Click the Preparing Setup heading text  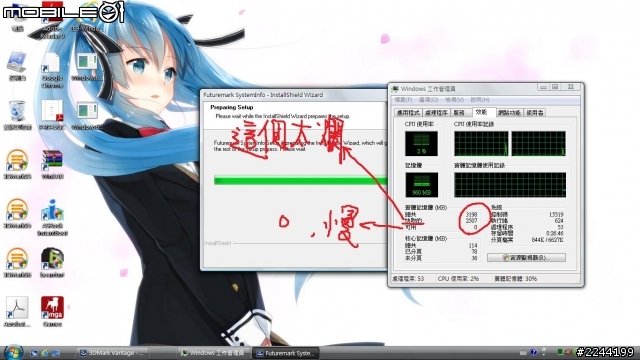(x=231, y=107)
